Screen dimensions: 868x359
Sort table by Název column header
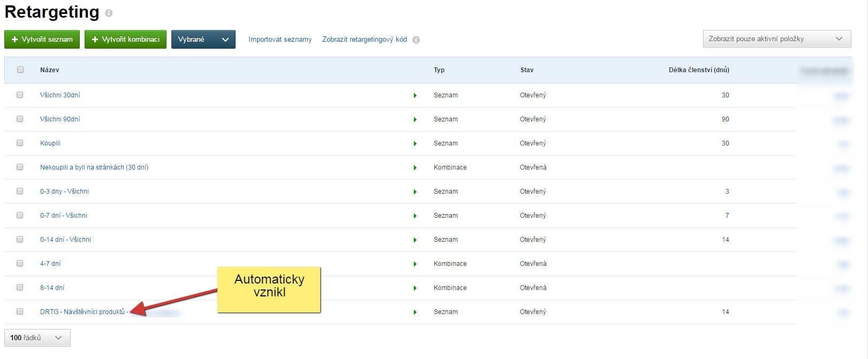coord(49,70)
